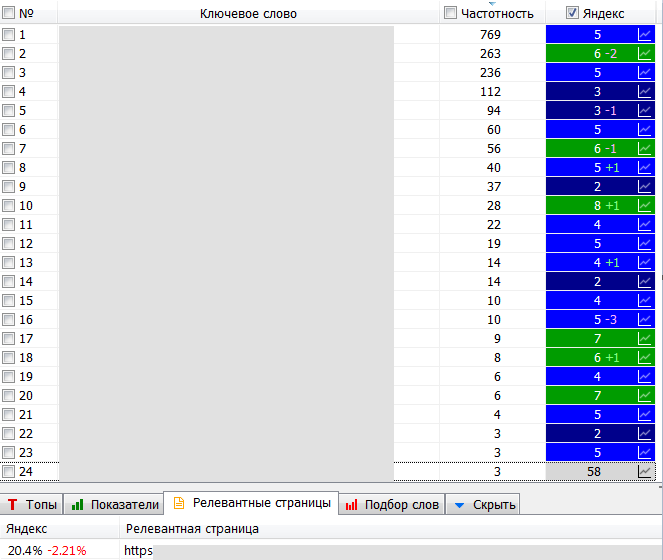Collapse bottom panel via Скрыть

tap(483, 504)
